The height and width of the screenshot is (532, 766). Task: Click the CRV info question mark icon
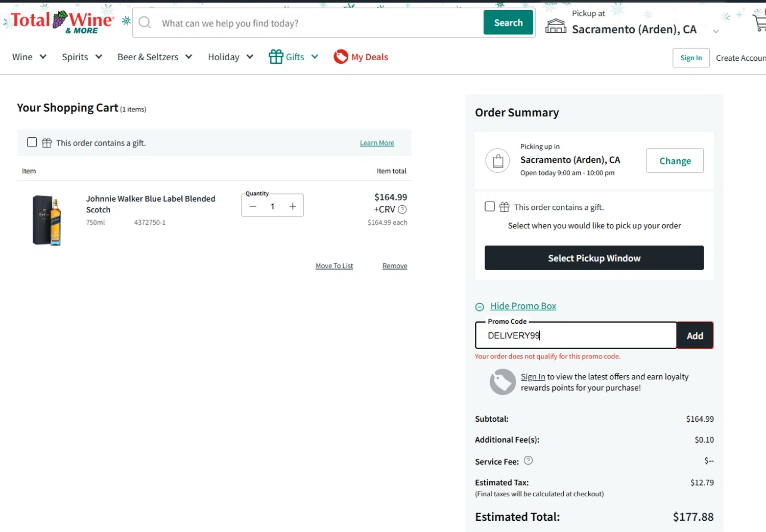402,209
